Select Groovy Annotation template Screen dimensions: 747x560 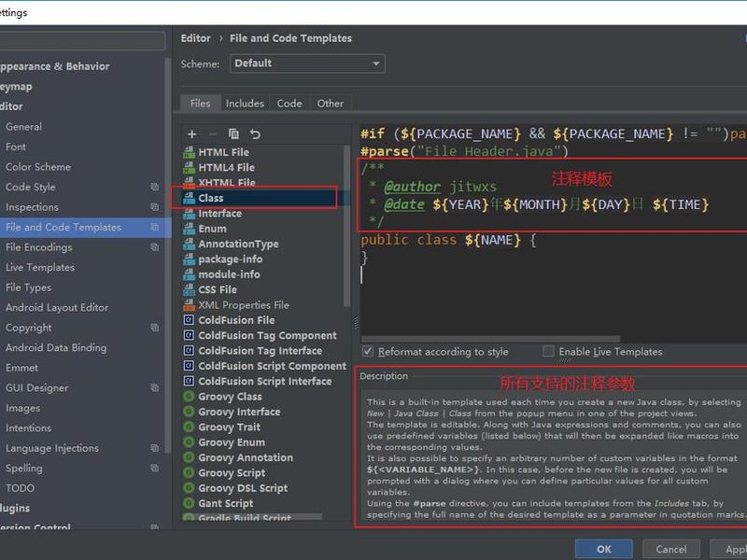pyautogui.click(x=246, y=457)
